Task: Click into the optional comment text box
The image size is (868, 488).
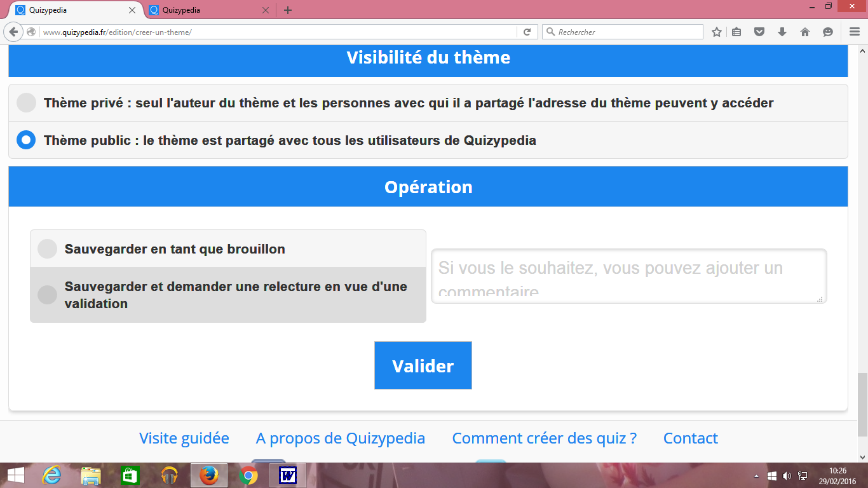Action: (x=628, y=276)
